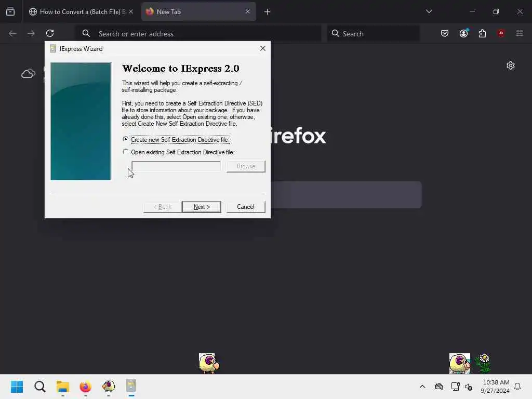Click the network tray icon
Image resolution: width=532 pixels, height=399 pixels.
455,387
